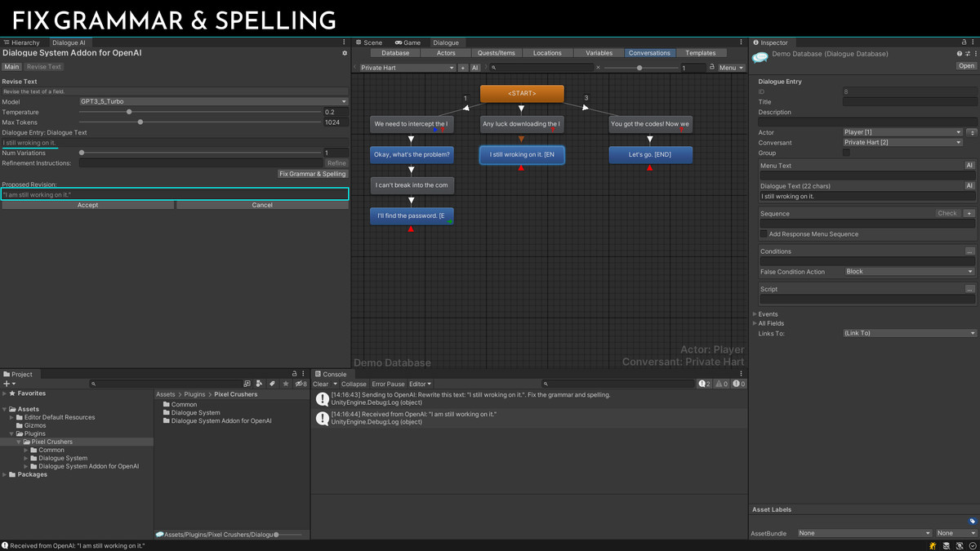Click the favorites star in Project toolbar

click(285, 384)
